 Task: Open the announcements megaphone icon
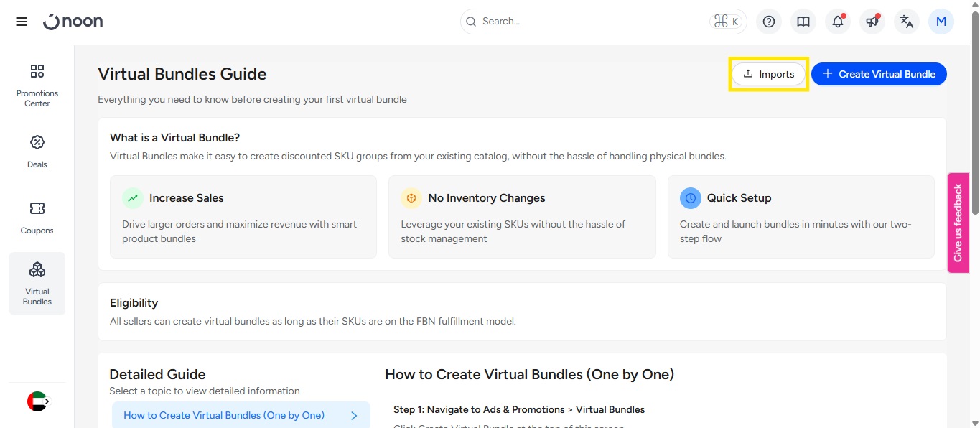[x=872, y=22]
